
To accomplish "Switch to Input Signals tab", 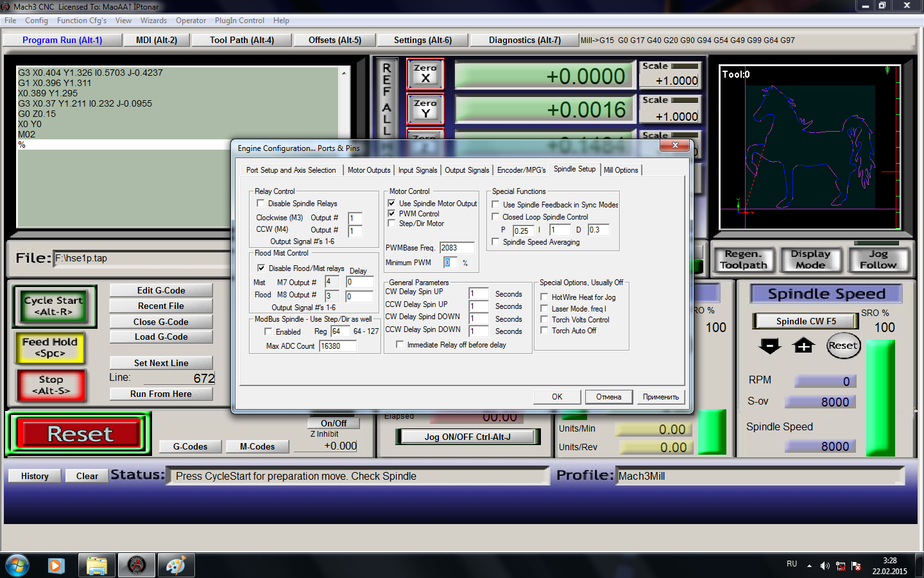I will pos(418,170).
